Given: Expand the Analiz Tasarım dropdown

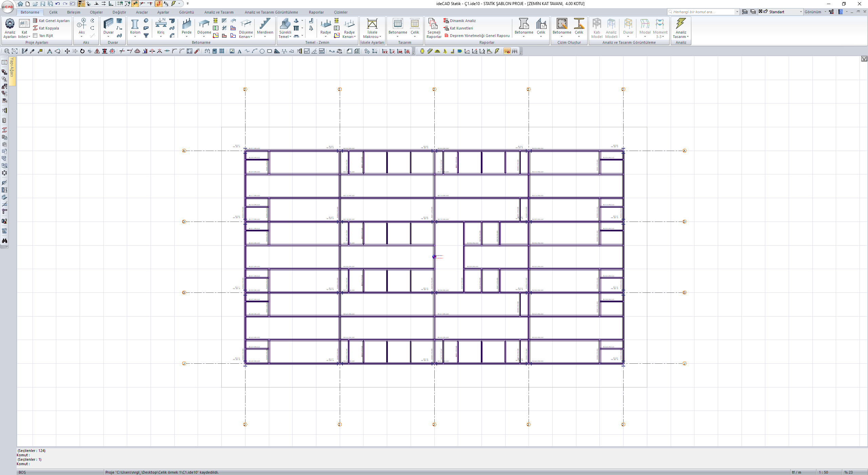Looking at the screenshot, I should tap(681, 37).
